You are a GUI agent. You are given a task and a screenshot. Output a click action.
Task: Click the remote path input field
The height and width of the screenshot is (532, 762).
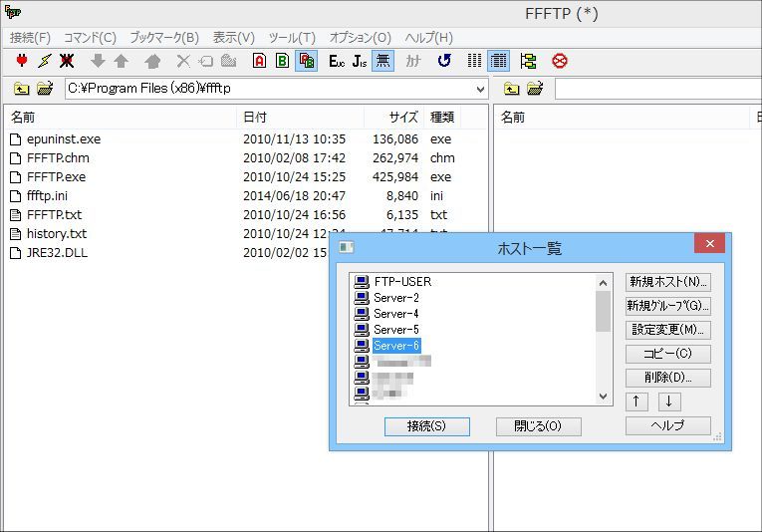[658, 89]
